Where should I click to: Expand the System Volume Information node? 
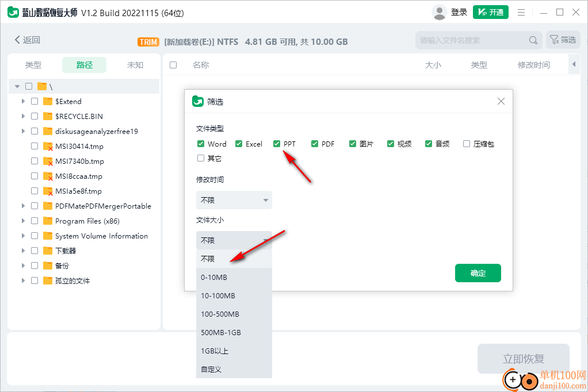coord(23,236)
